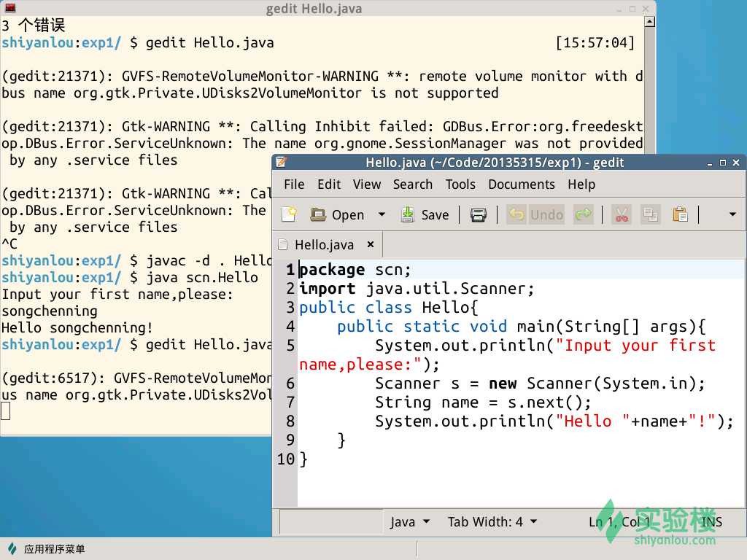This screenshot has height=560, width=747.
Task: Open the File menu
Action: [294, 184]
